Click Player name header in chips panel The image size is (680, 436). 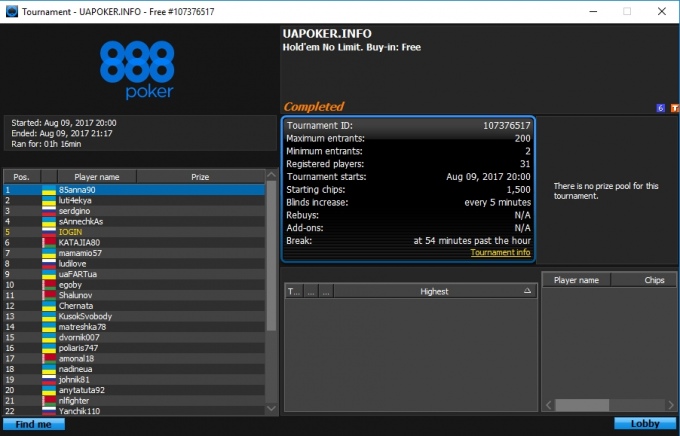coord(576,280)
